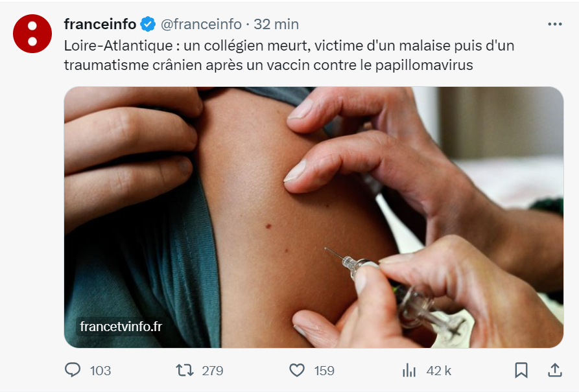Like the tweet with heart icon
The image size is (579, 392).
[x=297, y=370]
